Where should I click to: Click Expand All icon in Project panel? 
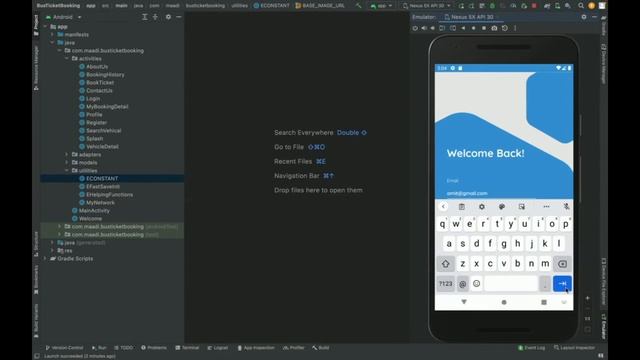(x=144, y=17)
